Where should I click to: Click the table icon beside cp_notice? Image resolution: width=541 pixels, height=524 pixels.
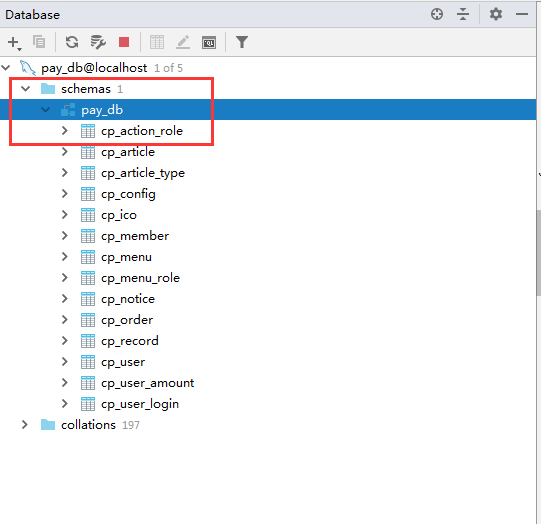(88, 299)
